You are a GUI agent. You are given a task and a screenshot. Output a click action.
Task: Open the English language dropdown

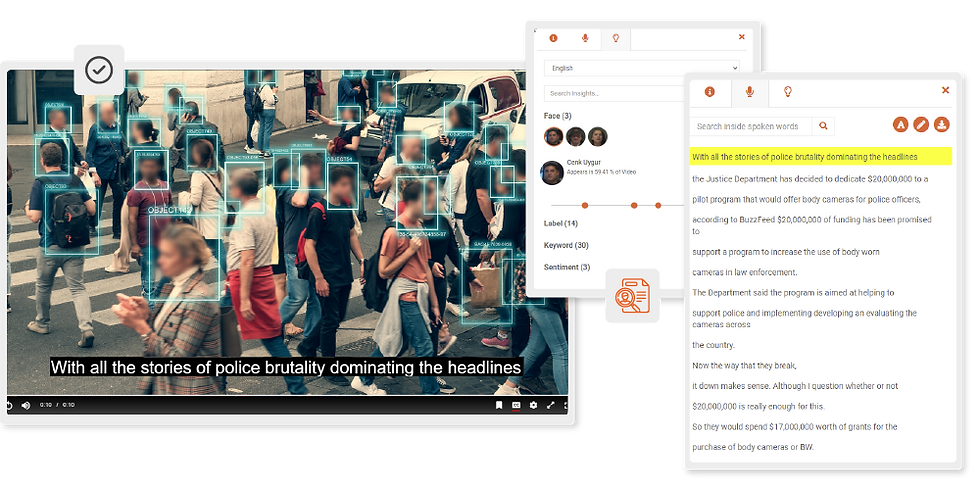(642, 68)
